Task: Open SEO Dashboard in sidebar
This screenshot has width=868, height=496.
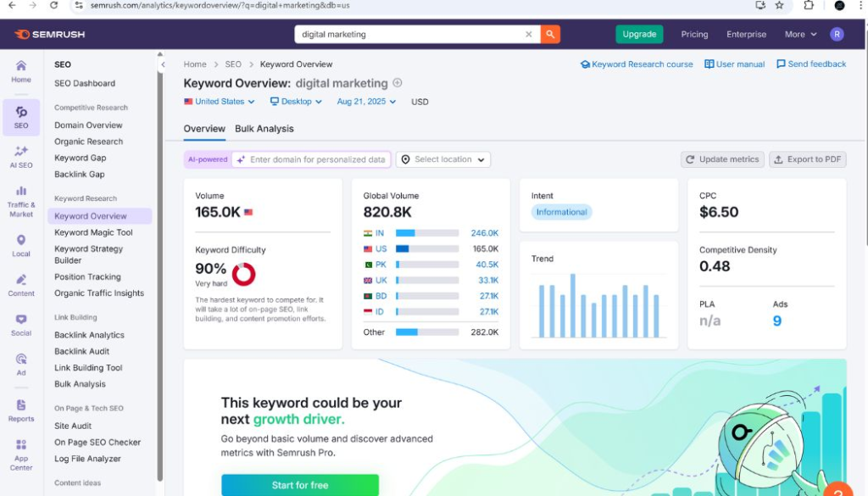Action: (85, 84)
